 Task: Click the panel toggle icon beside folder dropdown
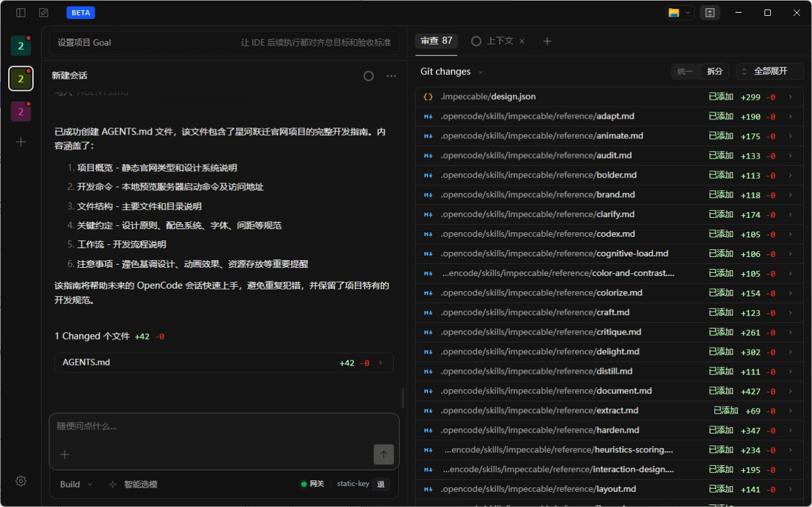point(710,13)
